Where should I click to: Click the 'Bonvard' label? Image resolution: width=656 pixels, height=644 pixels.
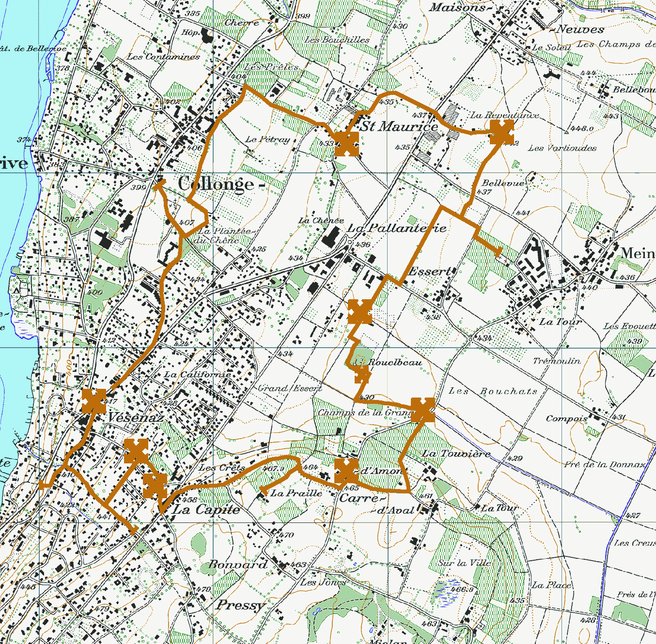pyautogui.click(x=238, y=565)
